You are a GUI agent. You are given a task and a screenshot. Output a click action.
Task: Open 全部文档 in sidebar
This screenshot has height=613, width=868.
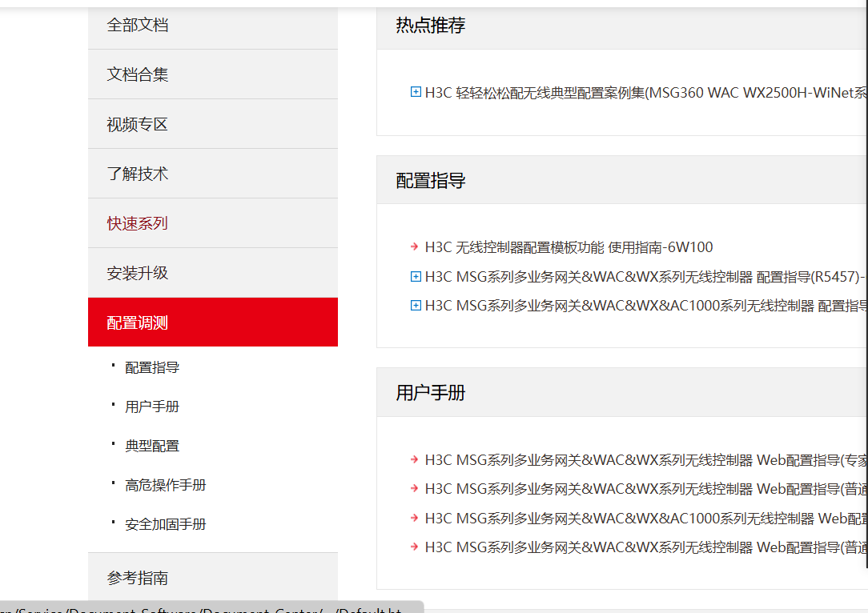212,25
